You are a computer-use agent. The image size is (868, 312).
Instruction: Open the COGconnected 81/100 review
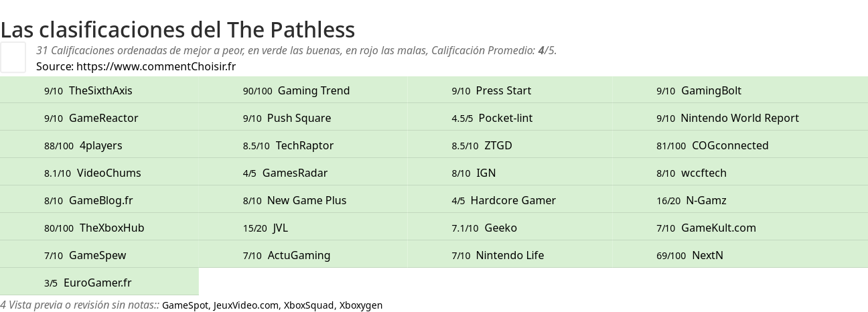(729, 145)
